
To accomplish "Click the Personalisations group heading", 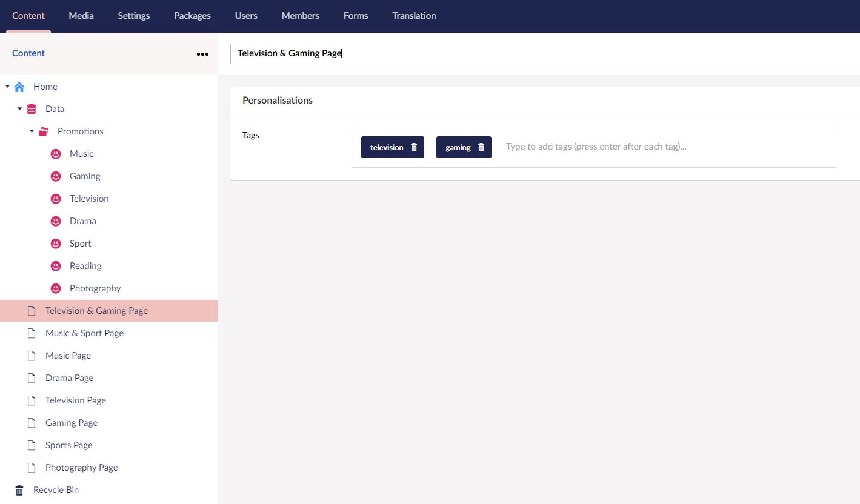I will [278, 101].
